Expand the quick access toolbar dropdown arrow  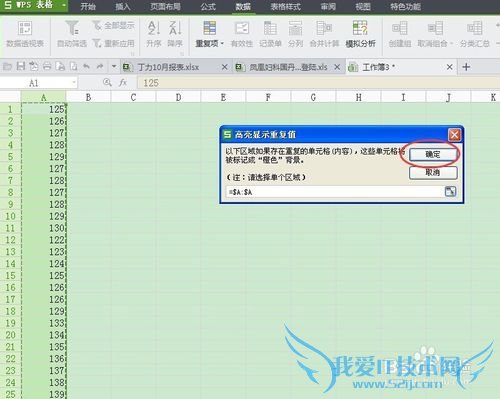point(114,67)
